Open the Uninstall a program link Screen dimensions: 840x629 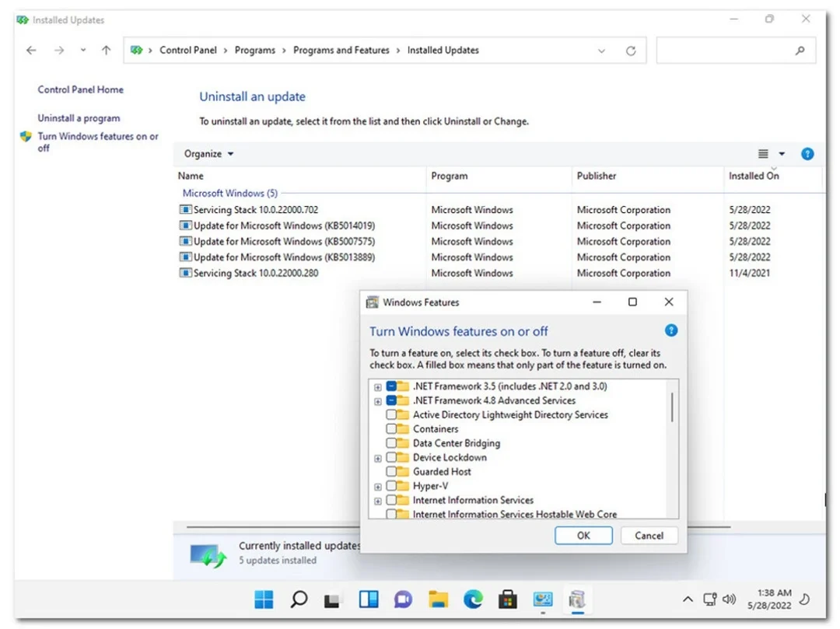point(79,118)
